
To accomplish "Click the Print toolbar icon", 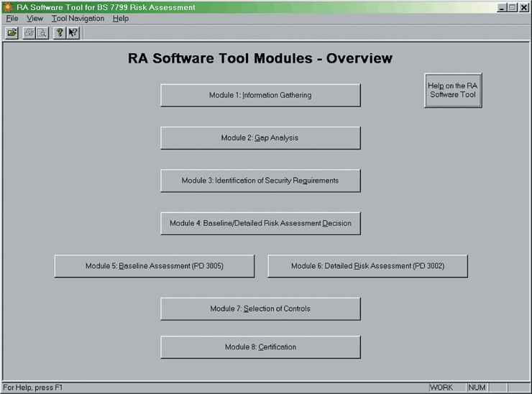I will pyautogui.click(x=29, y=33).
